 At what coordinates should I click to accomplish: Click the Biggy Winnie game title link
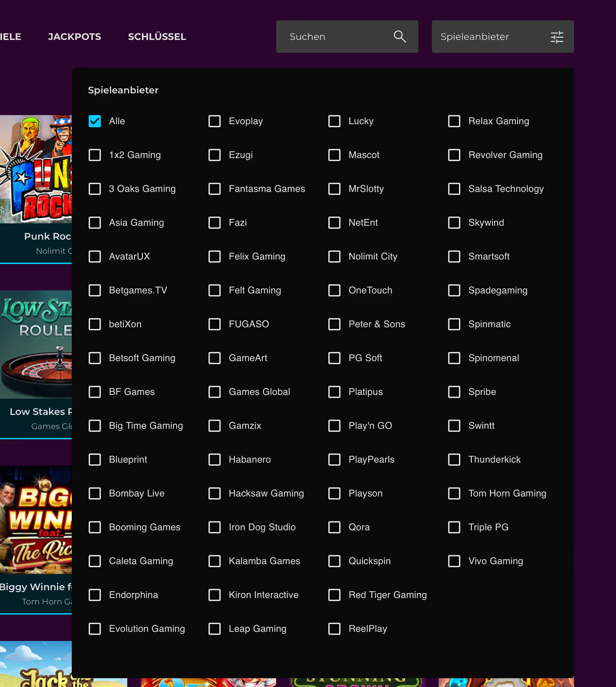[x=36, y=587]
